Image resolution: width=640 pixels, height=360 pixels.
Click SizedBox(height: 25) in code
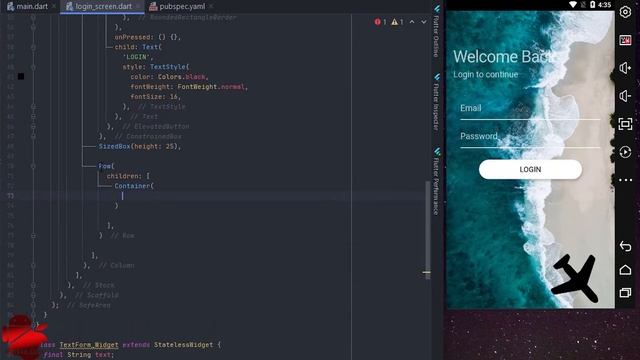pos(139,146)
